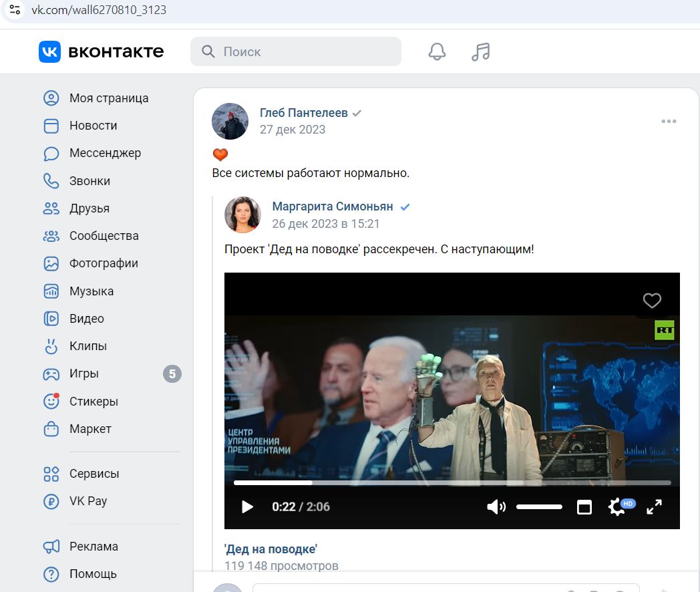
Task: Open notifications bell icon
Action: click(437, 52)
